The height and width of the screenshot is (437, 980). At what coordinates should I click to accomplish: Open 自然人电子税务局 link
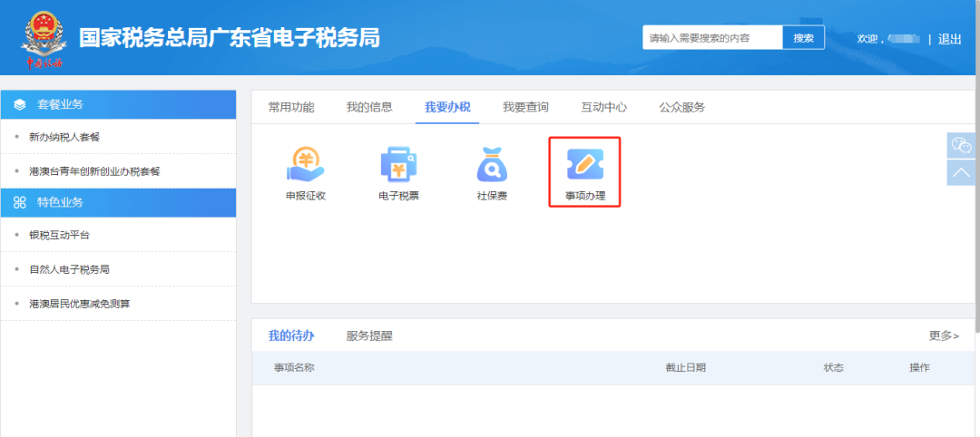(x=69, y=269)
